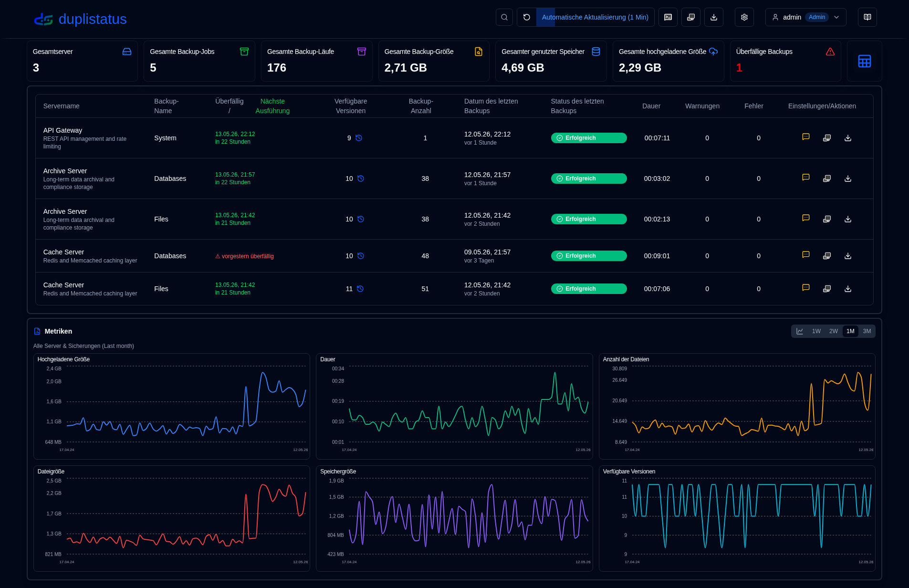
Task: Click the chart icon beside time ranges
Action: tap(800, 331)
